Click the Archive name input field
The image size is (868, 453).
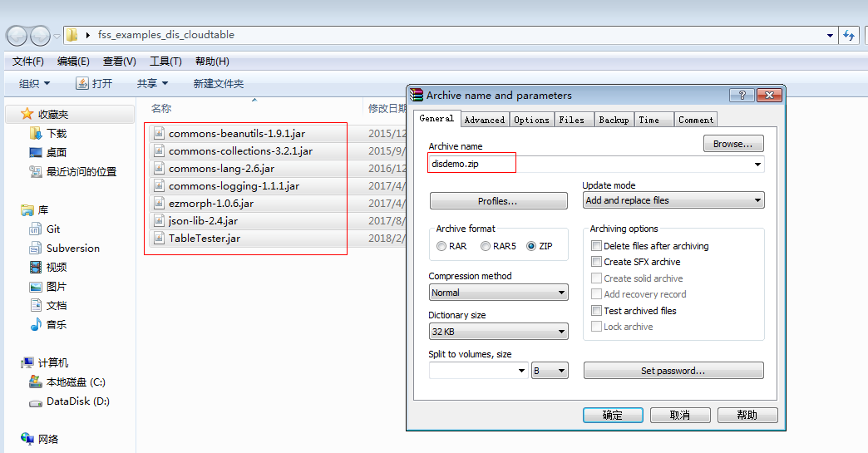pyautogui.click(x=582, y=164)
